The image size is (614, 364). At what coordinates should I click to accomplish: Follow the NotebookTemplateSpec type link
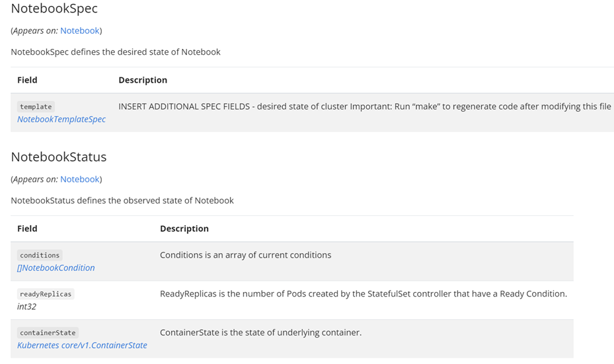click(61, 119)
